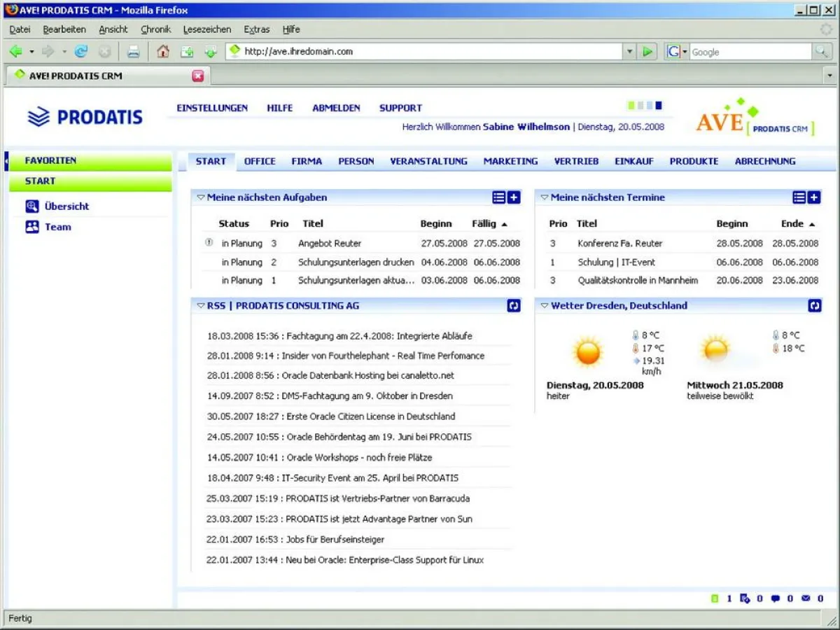Refresh the PRODATIS CONSULTING AG RSS feed
The image size is (840, 630).
[514, 306]
